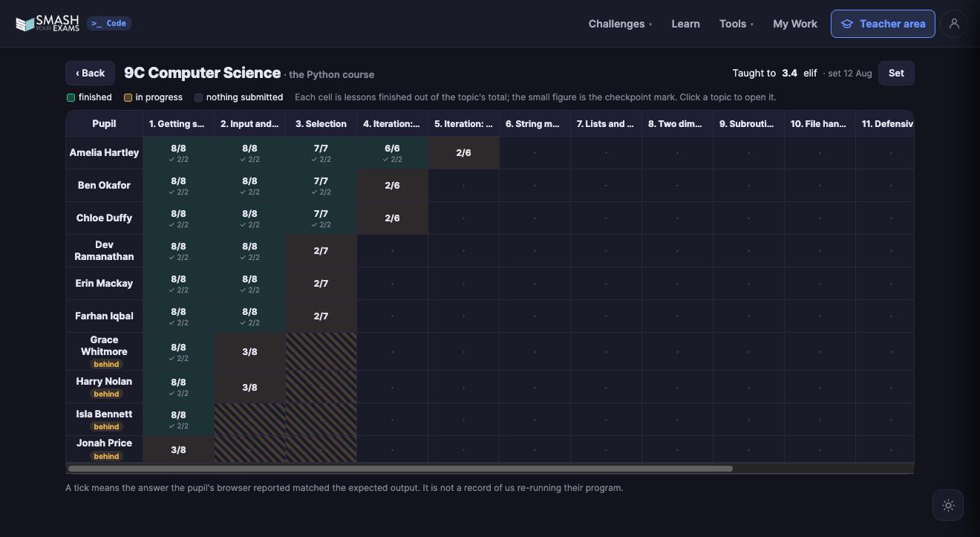Viewport: 980px width, 537px height.
Task: Click the horizontal table scrollbar thumb
Action: click(400, 469)
